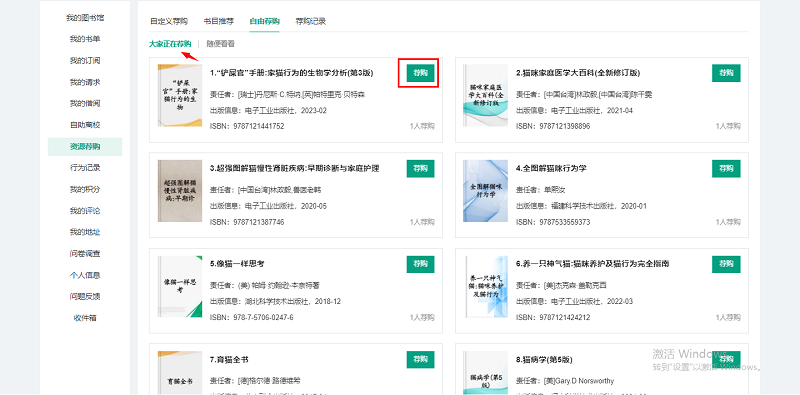The image size is (800, 395).
Task: Open title 8.猫病学(第5版)
Action: tap(543, 360)
